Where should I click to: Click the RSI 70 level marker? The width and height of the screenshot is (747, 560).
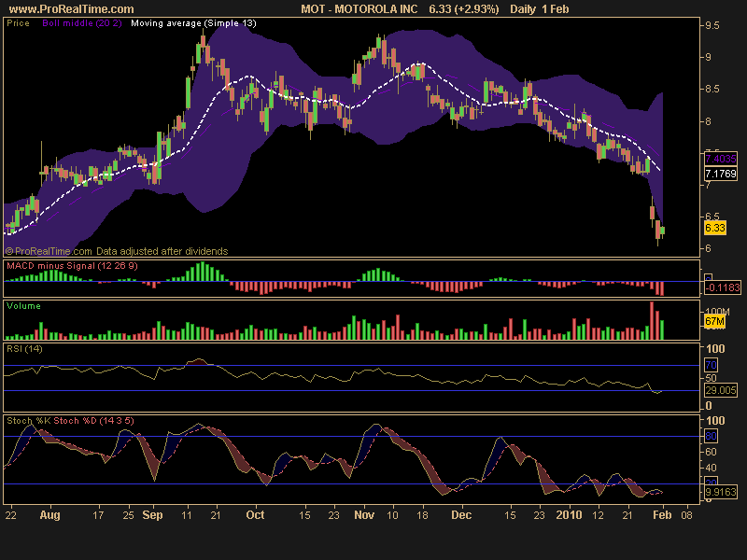click(711, 365)
